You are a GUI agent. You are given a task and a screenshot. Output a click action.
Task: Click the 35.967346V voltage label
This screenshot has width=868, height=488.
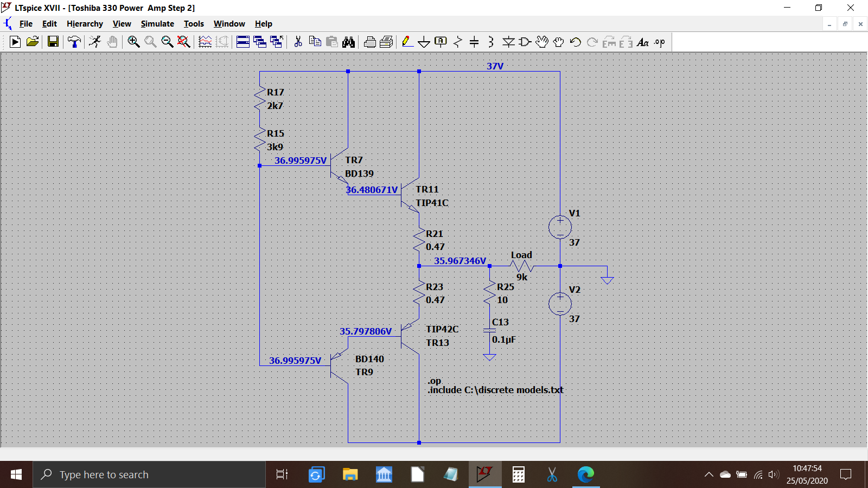(x=460, y=261)
